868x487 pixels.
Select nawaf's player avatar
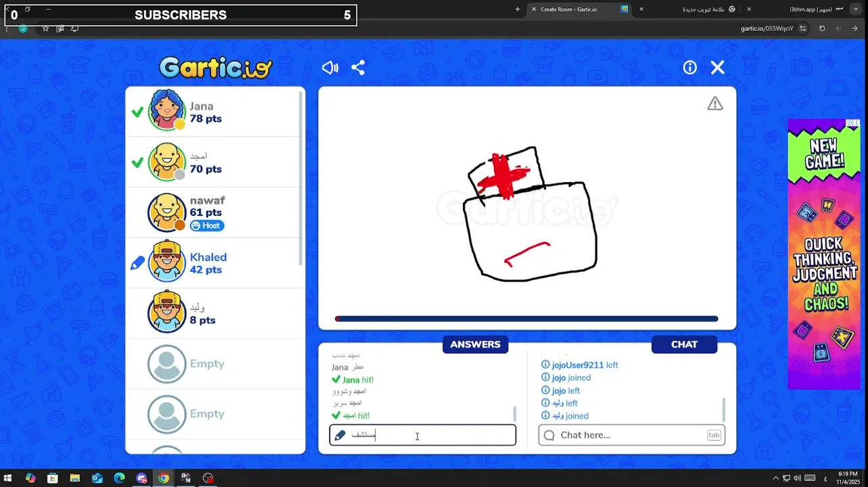[166, 212]
